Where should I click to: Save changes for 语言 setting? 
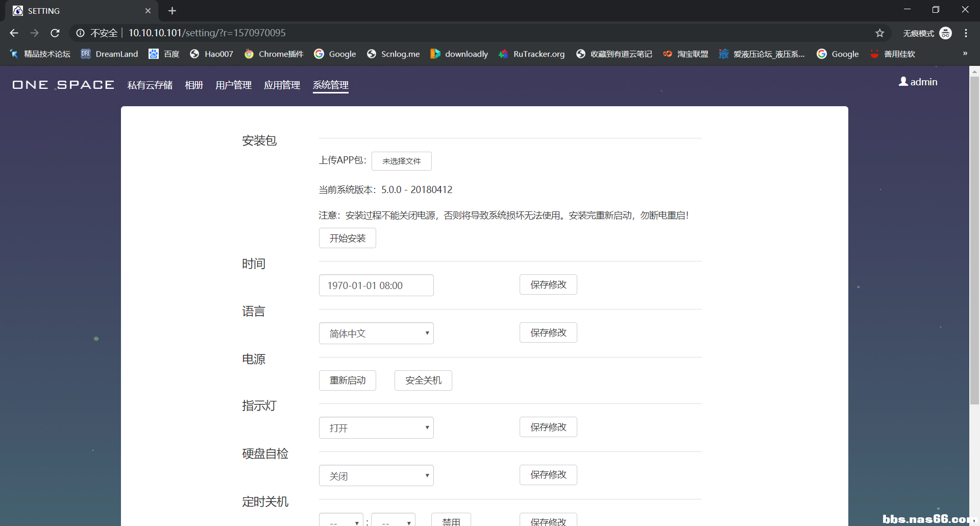[548, 332]
